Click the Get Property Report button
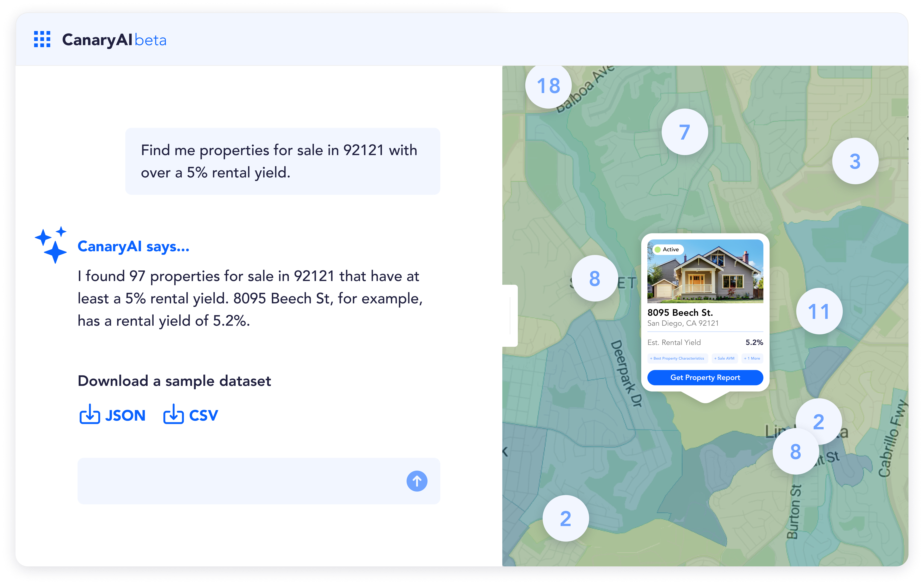924x585 pixels. 705,377
